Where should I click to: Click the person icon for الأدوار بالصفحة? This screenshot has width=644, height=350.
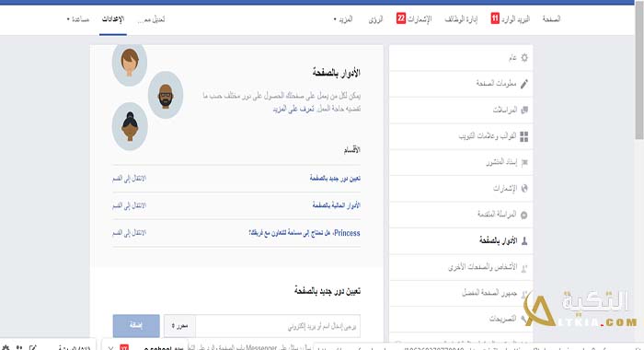[x=524, y=241]
